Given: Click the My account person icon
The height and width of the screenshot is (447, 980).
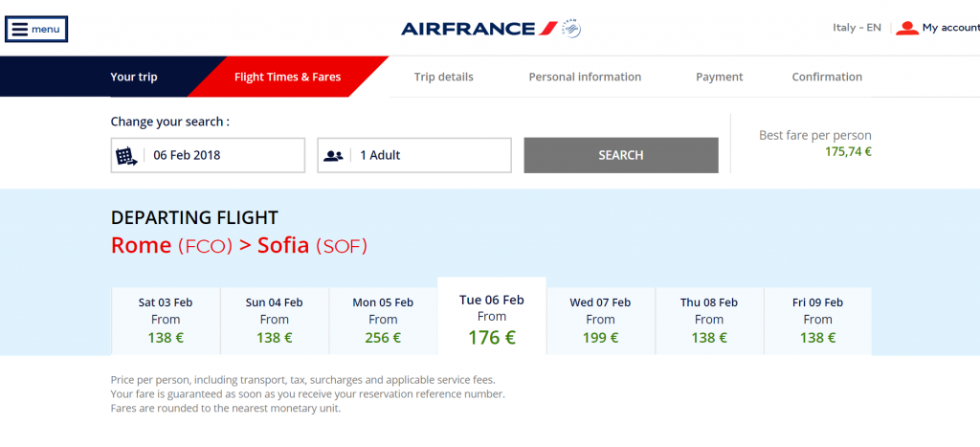Looking at the screenshot, I should [907, 28].
